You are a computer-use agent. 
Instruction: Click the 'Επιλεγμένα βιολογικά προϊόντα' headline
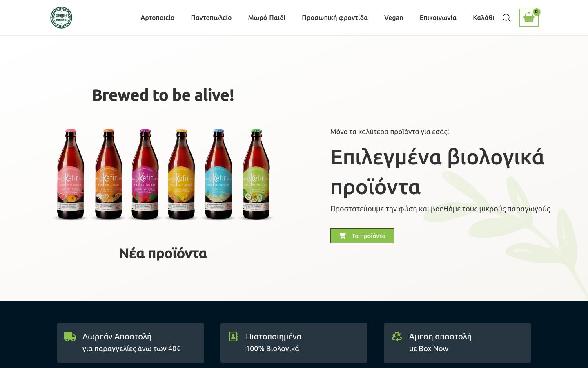point(437,172)
